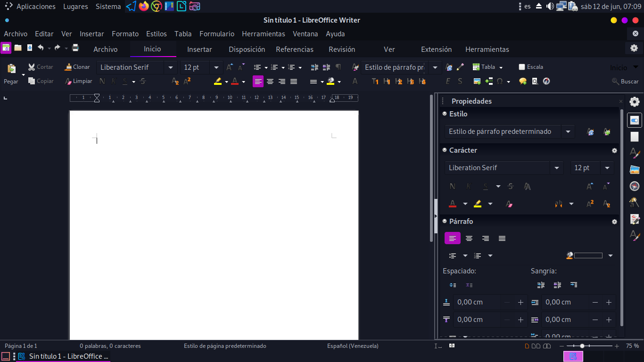Switch to the Referencias tab
The width and height of the screenshot is (644, 362).
295,49
